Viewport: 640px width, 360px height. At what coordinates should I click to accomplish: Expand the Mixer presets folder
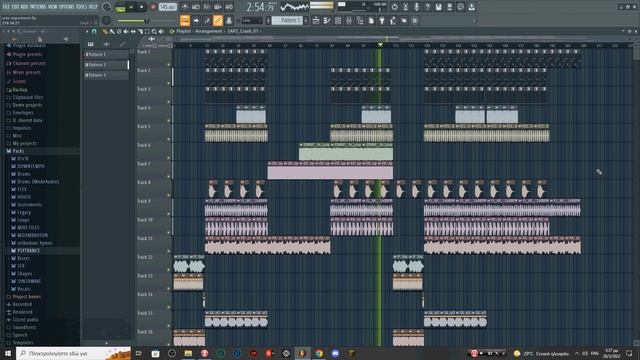[x=27, y=72]
